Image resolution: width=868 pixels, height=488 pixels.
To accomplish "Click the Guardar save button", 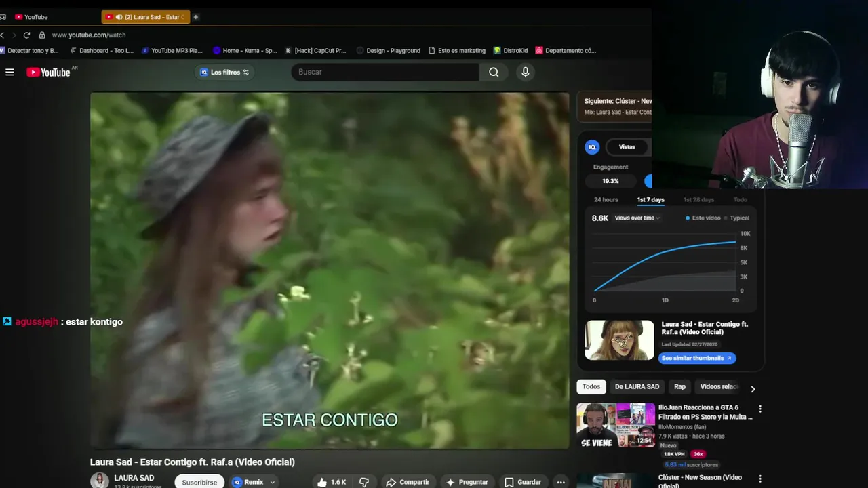I will pos(523,482).
